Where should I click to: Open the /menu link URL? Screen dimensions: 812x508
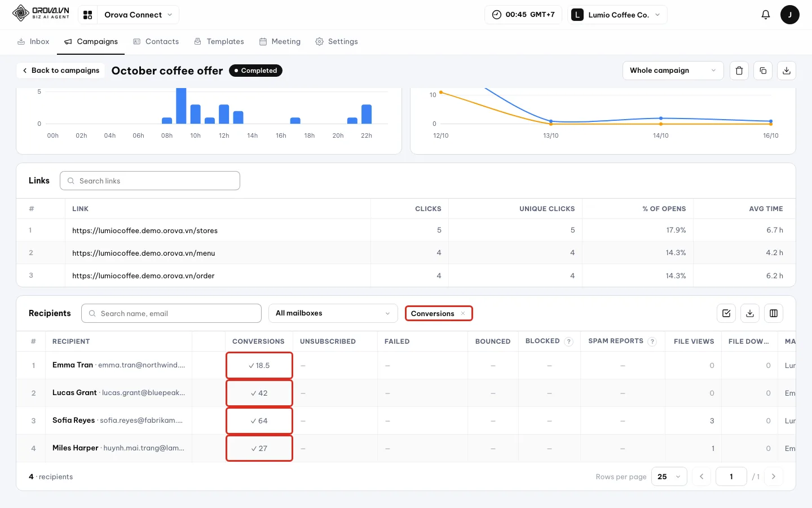tap(144, 253)
